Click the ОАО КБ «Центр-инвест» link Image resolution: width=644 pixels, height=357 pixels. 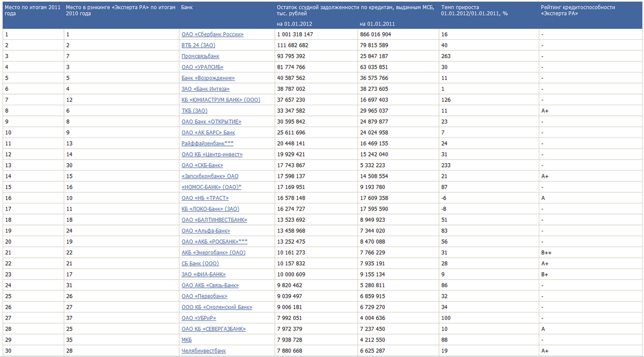point(212,155)
